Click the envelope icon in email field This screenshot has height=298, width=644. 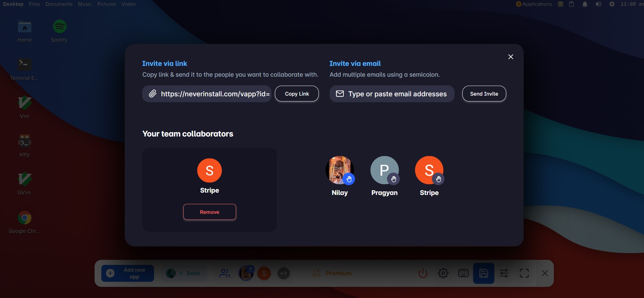pos(340,94)
